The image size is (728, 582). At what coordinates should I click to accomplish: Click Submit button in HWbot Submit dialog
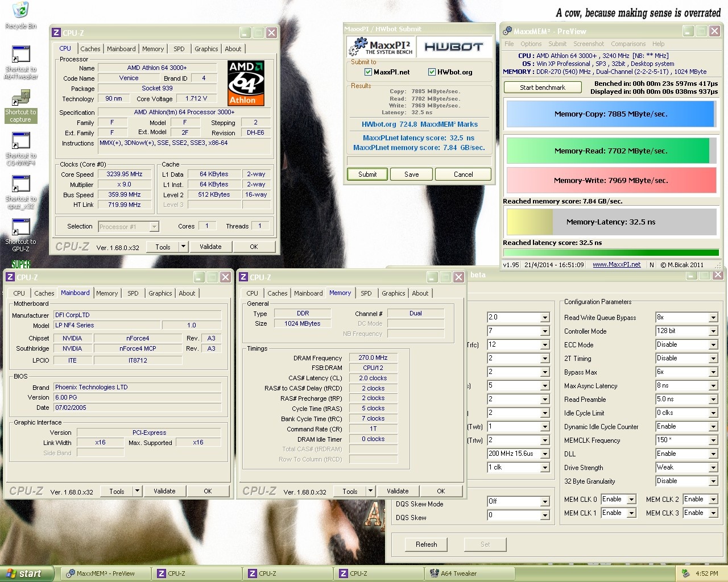pos(367,174)
